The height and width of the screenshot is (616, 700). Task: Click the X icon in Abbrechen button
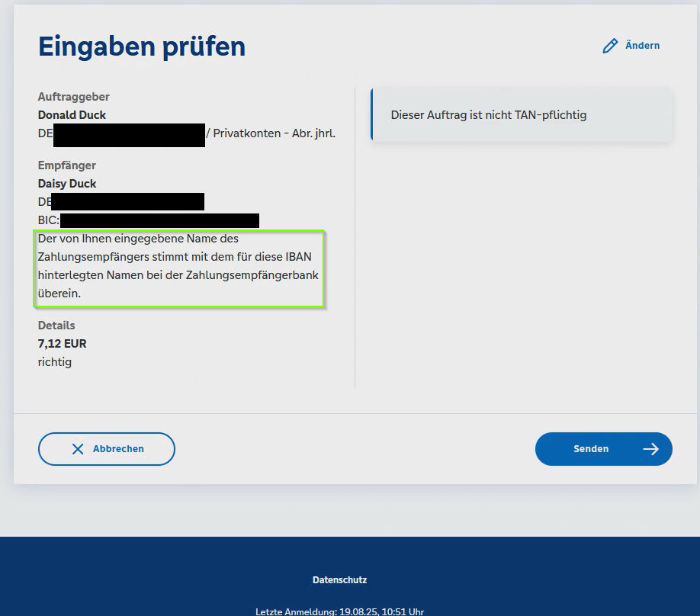pos(78,449)
